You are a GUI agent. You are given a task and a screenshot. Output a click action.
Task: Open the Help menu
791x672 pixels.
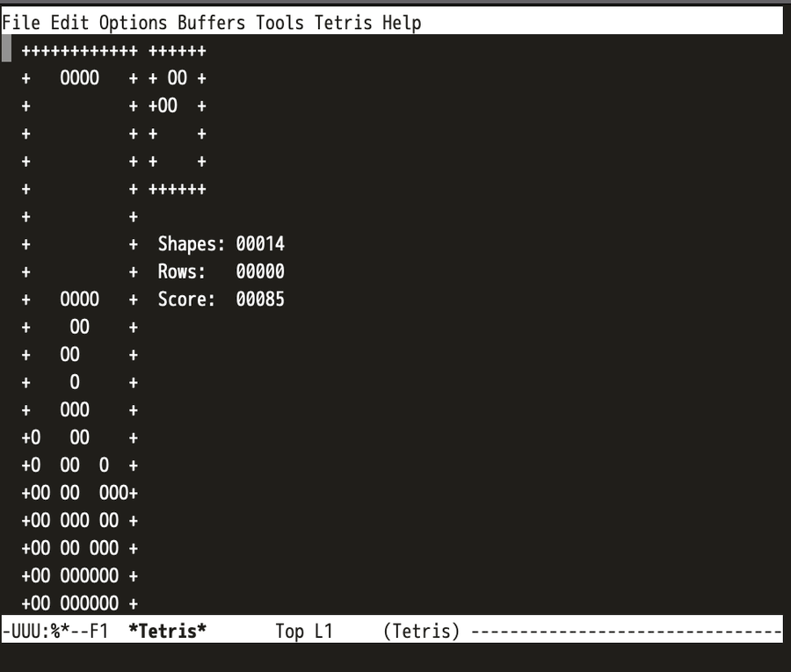point(402,23)
